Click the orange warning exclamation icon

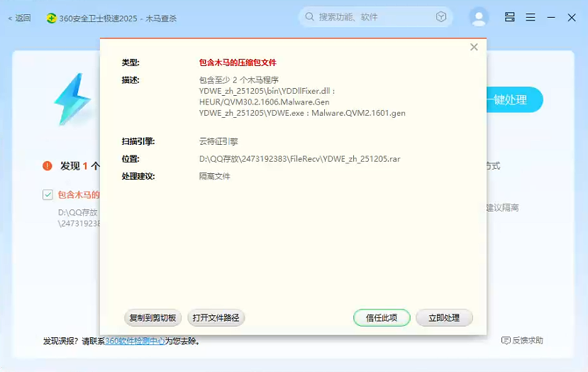coord(48,165)
